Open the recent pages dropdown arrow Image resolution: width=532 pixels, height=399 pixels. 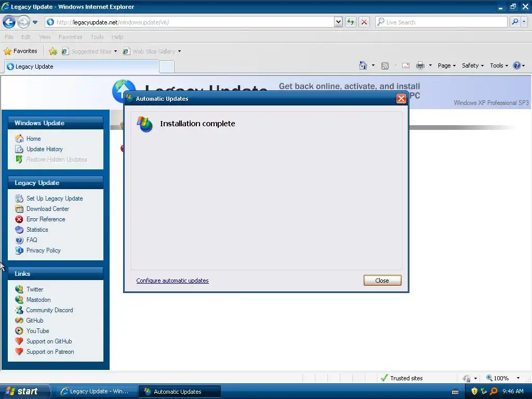[x=35, y=22]
